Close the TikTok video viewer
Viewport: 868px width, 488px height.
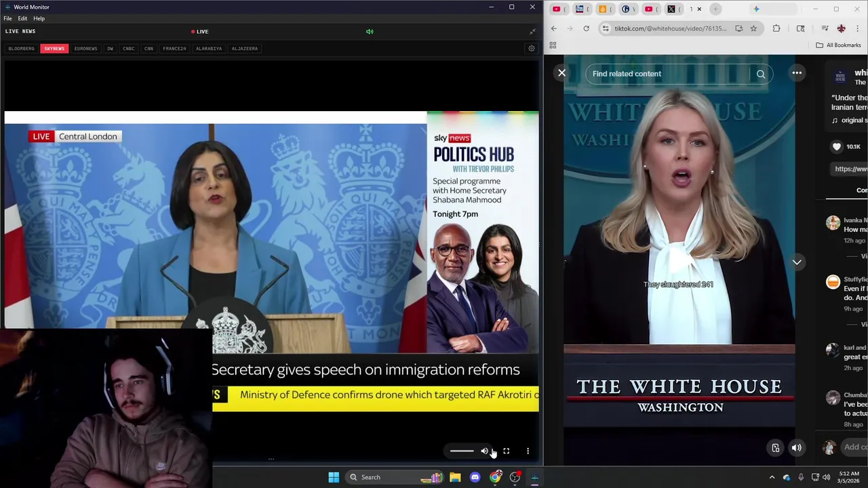561,73
